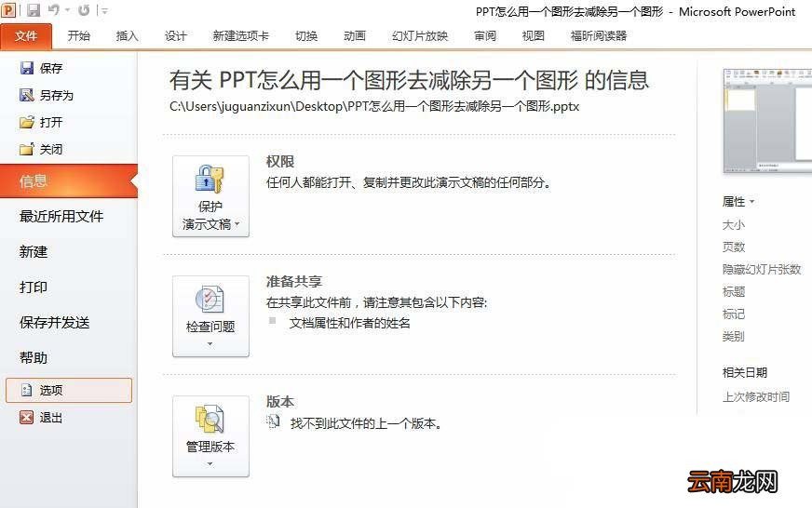Select 信息 in the backstage menu

[69, 181]
